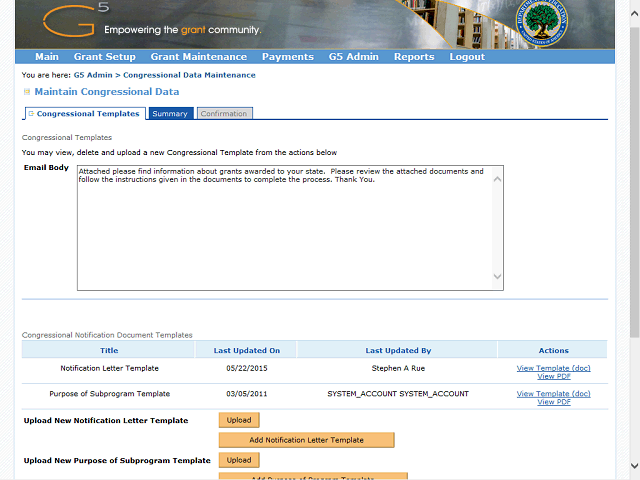Click the page scrollbar down arrow
The image size is (640, 480).
635,466
